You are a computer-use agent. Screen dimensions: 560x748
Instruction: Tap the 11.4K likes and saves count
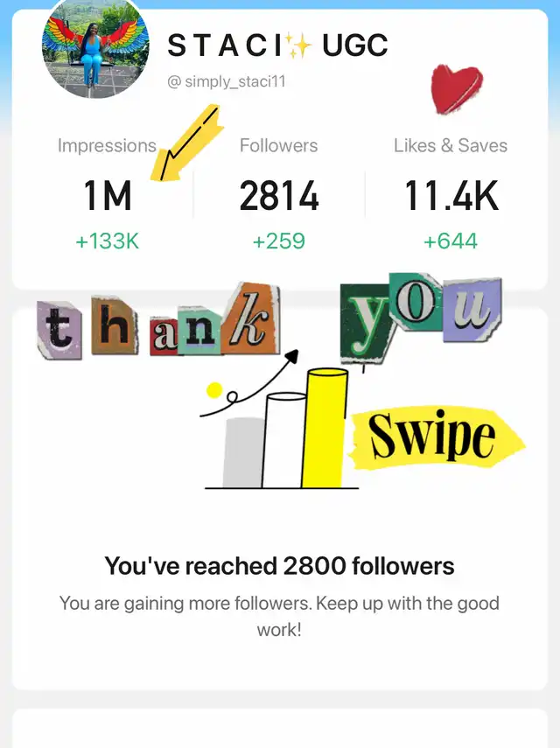(x=451, y=196)
